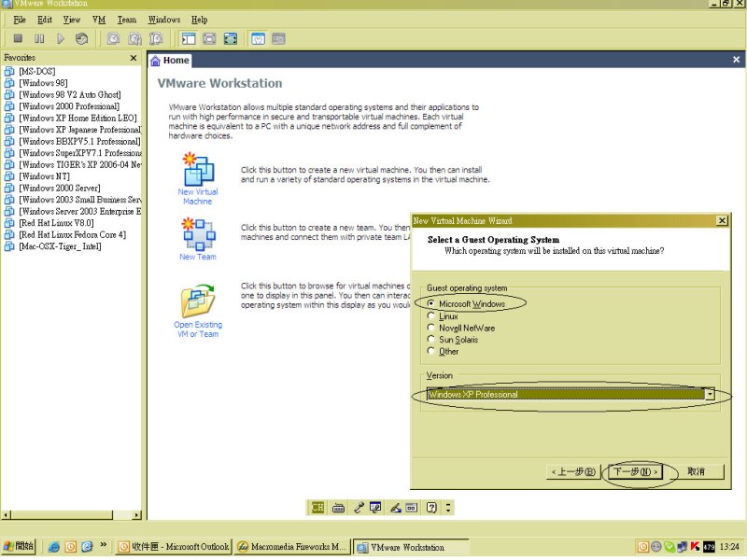Select [Windows BBXPV5.1 Professional] favorite

point(79,142)
